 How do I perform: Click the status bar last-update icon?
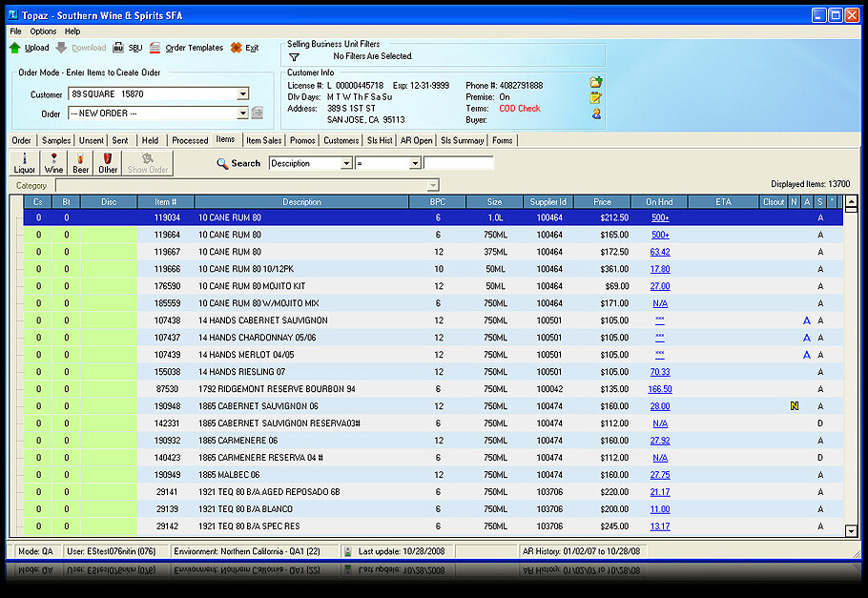[x=347, y=551]
